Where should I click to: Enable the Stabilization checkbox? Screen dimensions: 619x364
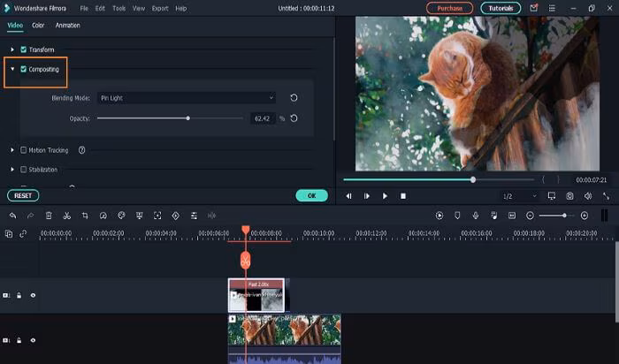coord(23,169)
